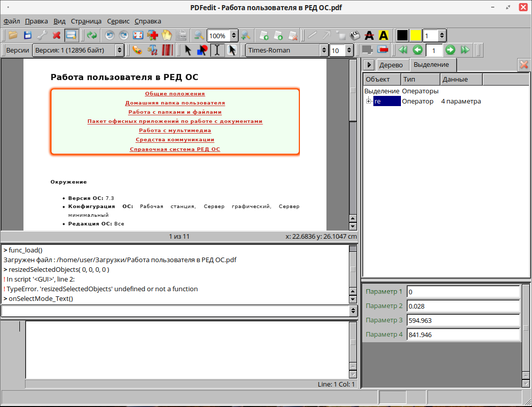This screenshot has width=532, height=407.
Task: Open the document version dropdown
Action: tap(78, 50)
